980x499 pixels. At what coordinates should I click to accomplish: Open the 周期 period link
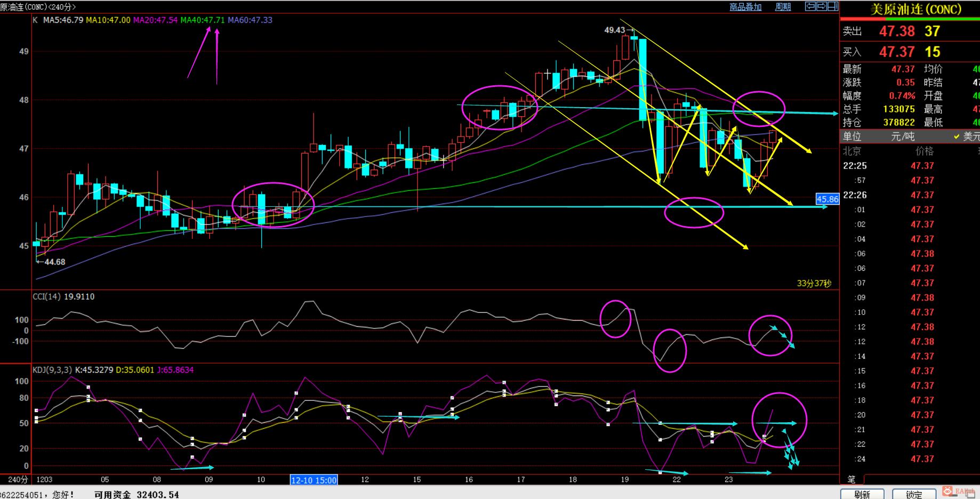tap(783, 7)
